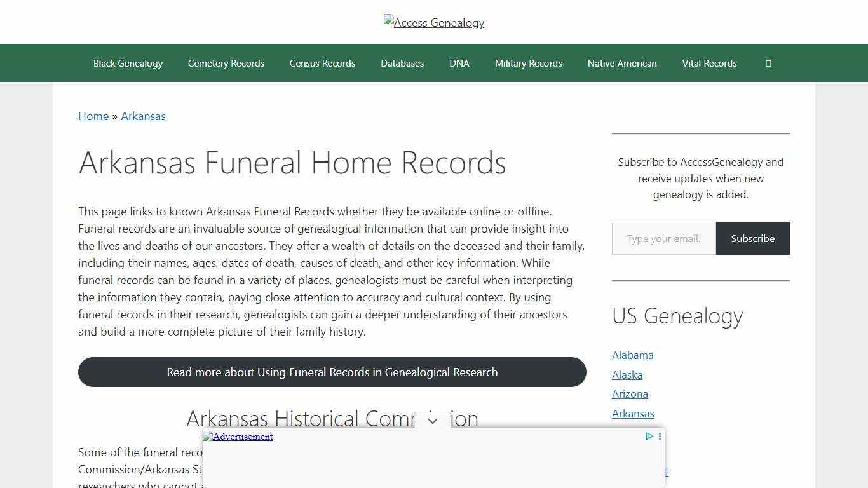Open the three-dot ad options icon
This screenshot has width=868, height=488.
tap(659, 437)
